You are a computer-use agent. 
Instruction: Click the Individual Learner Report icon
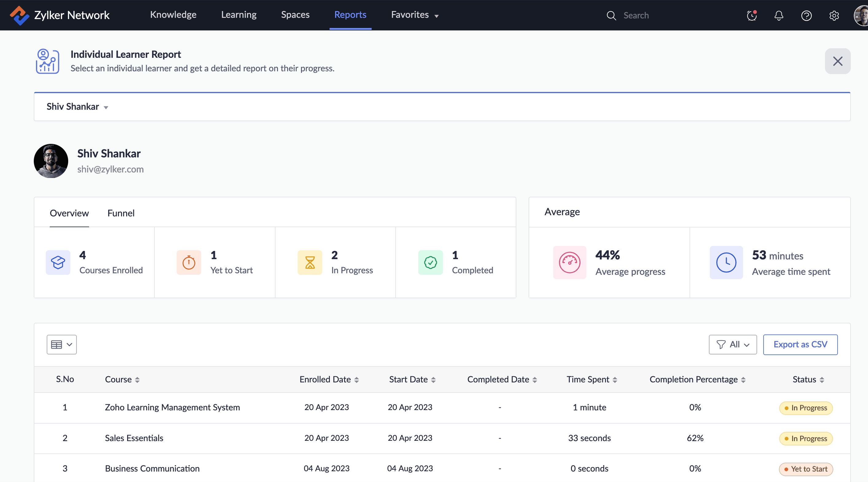pos(48,61)
